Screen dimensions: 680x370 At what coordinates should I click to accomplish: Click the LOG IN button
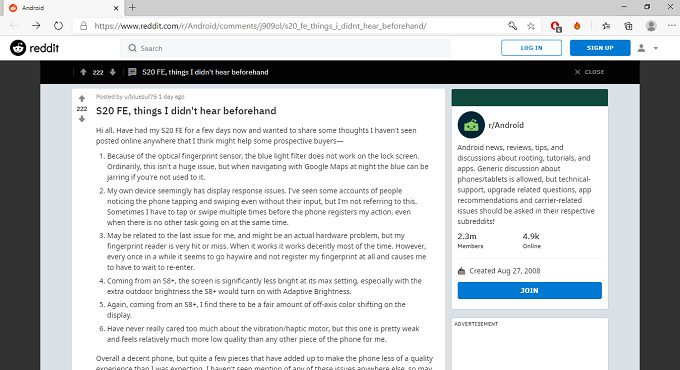tap(531, 48)
